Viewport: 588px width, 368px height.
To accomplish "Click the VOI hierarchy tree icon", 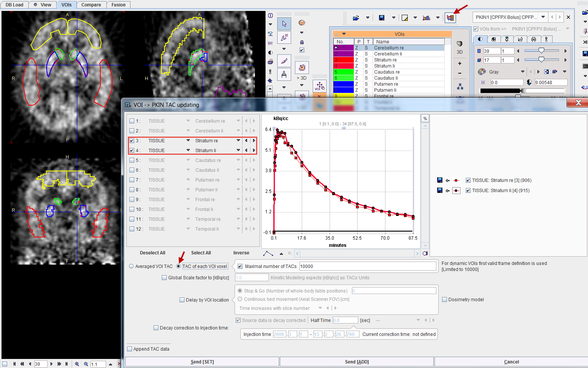I will (460, 86).
